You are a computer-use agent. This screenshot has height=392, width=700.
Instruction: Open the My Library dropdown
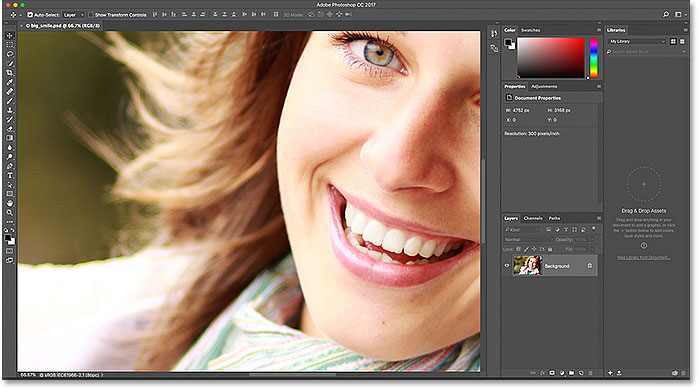pos(637,42)
